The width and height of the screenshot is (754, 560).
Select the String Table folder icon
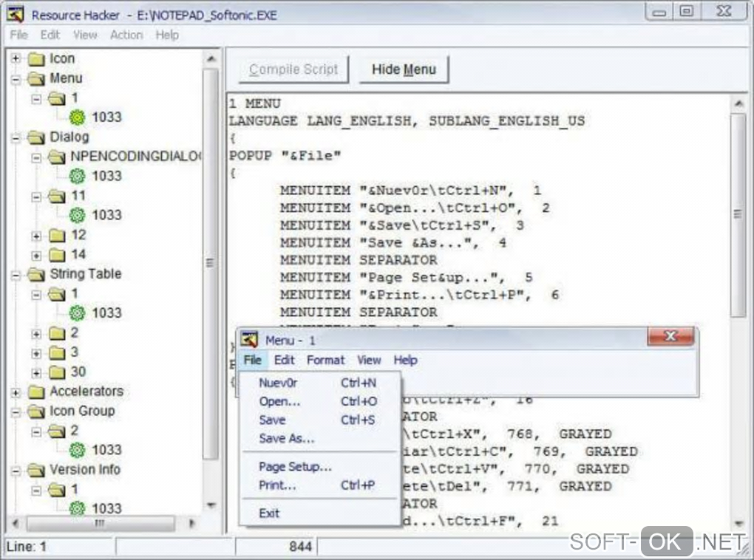pos(36,274)
